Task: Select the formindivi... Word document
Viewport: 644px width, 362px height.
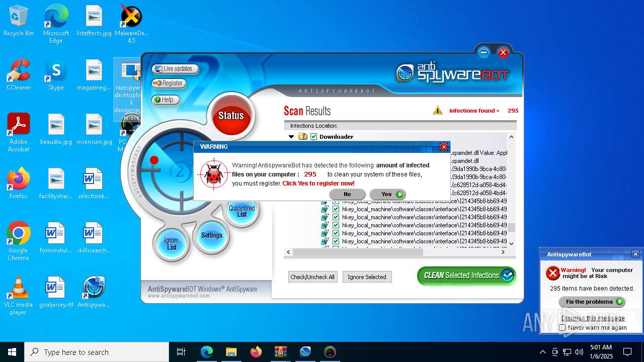Action: tap(56, 238)
